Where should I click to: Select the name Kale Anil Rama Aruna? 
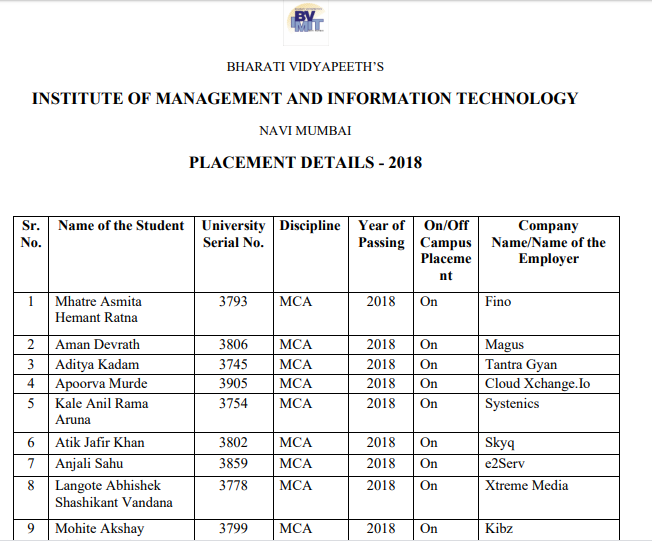coord(101,412)
